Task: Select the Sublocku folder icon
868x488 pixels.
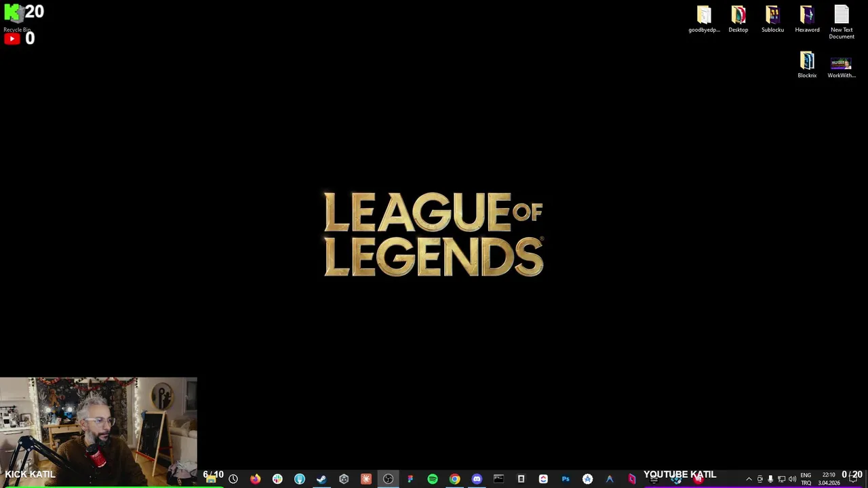Action: click(772, 20)
